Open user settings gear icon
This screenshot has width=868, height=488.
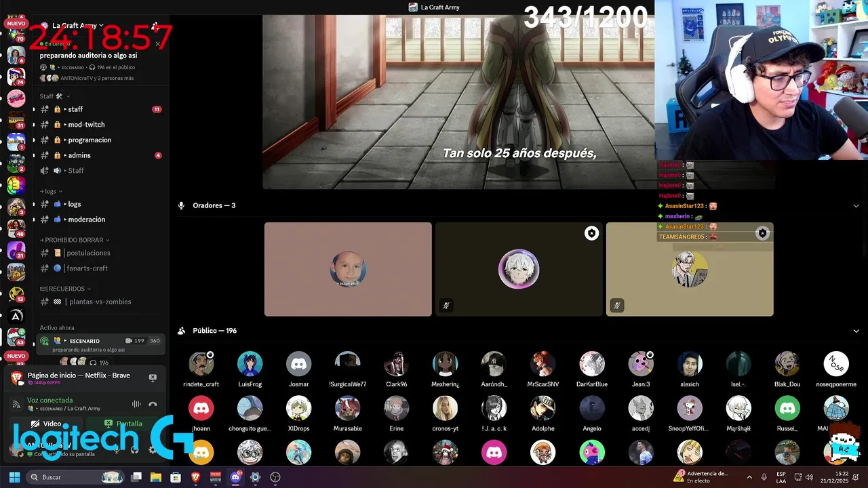153,449
